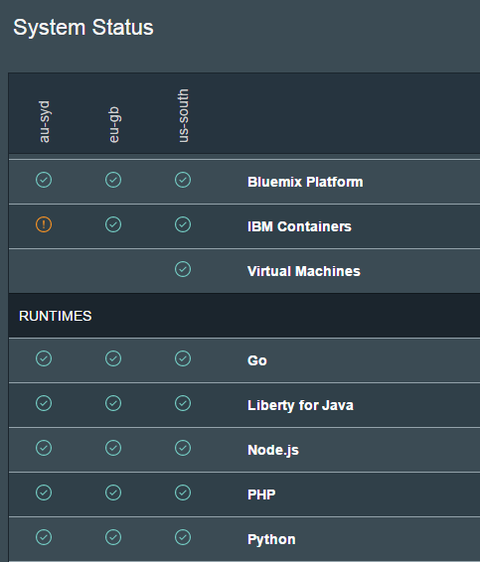480x562 pixels.
Task: Open the orange warning icon for IBM Containers
Action: [44, 225]
